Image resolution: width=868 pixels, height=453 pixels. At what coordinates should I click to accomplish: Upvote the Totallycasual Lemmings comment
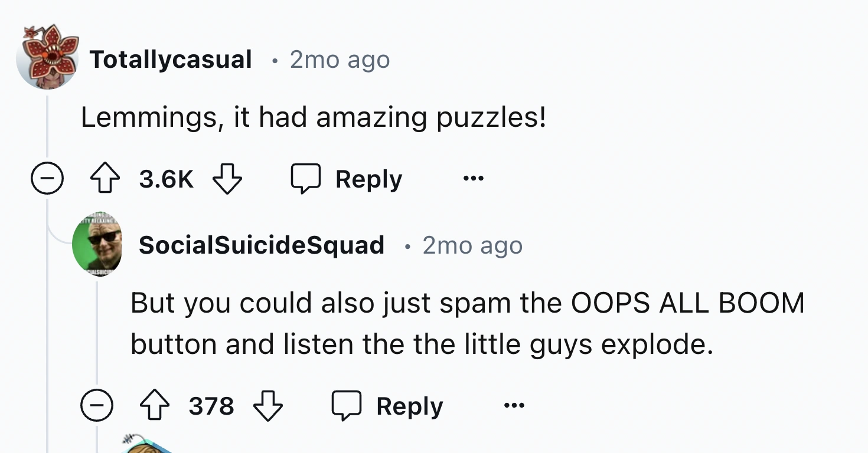105,179
